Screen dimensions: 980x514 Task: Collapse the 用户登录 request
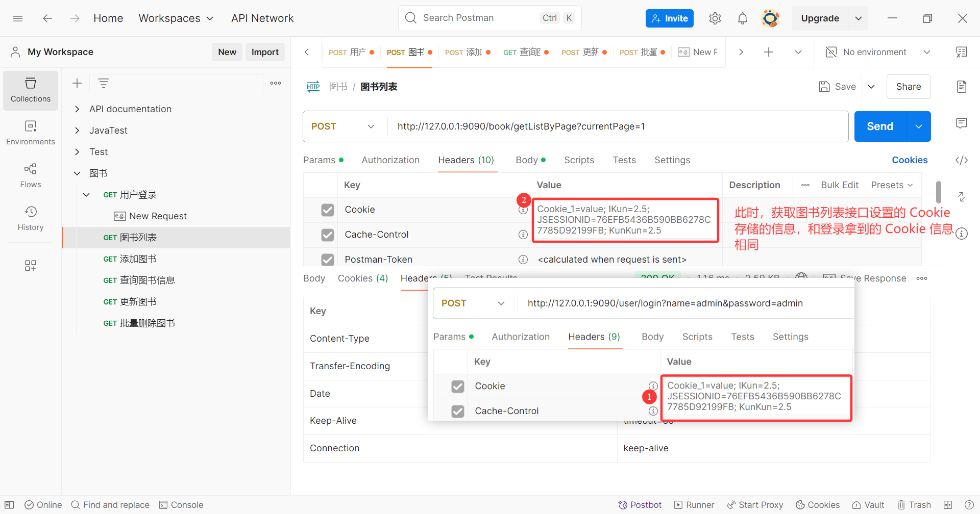point(86,195)
